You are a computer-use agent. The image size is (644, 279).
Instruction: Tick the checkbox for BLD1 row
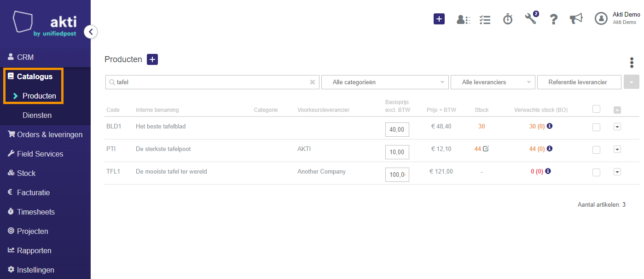(596, 127)
